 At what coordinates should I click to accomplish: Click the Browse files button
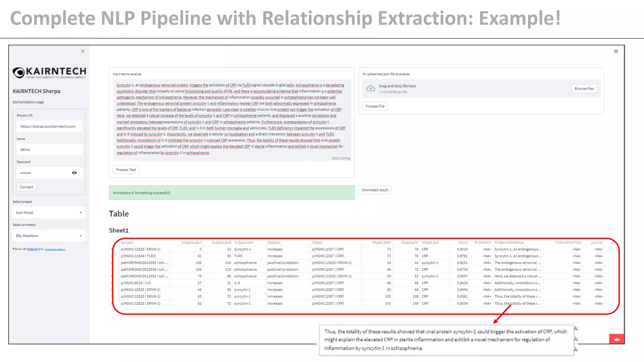[584, 89]
